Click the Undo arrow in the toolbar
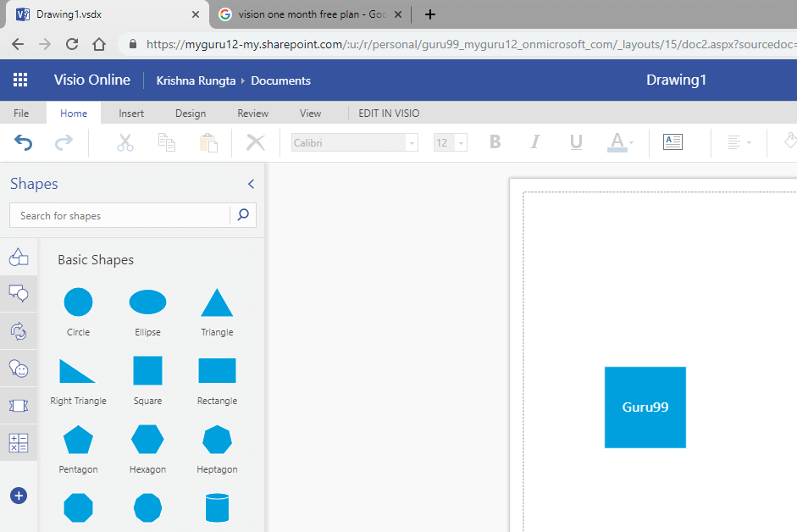The height and width of the screenshot is (532, 797). [24, 143]
